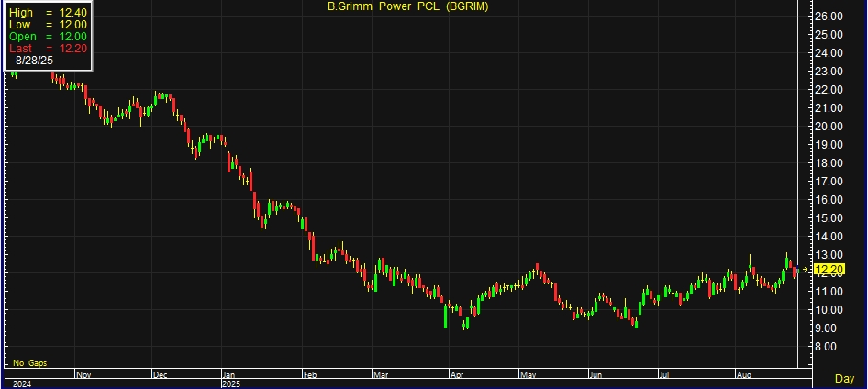Click the B.Grimm Power PCL (BGRIM) chart title
The height and width of the screenshot is (389, 868).
click(407, 6)
